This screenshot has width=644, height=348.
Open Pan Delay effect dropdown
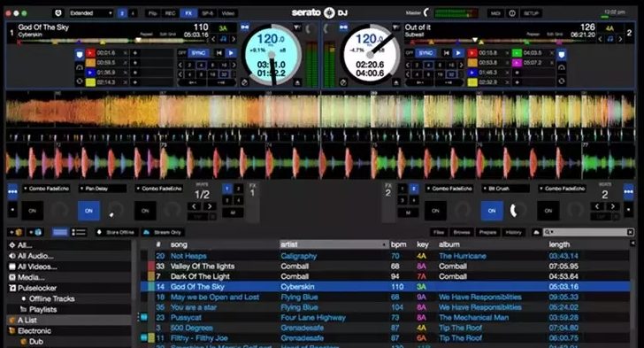click(103, 189)
